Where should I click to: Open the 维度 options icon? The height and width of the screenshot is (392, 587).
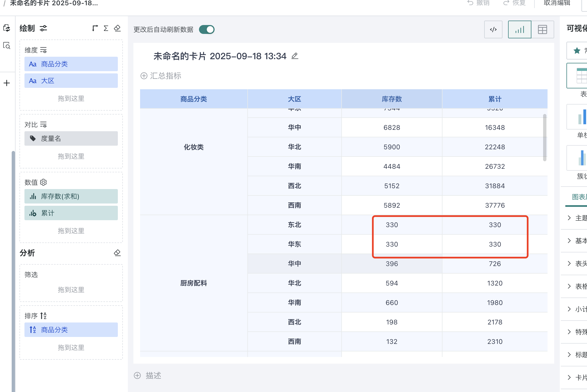coord(43,50)
